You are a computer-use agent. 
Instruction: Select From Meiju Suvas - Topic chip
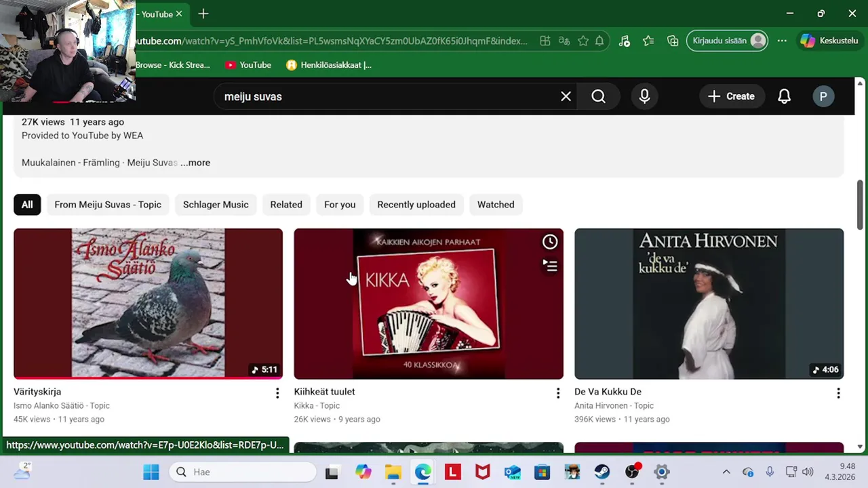[108, 205]
